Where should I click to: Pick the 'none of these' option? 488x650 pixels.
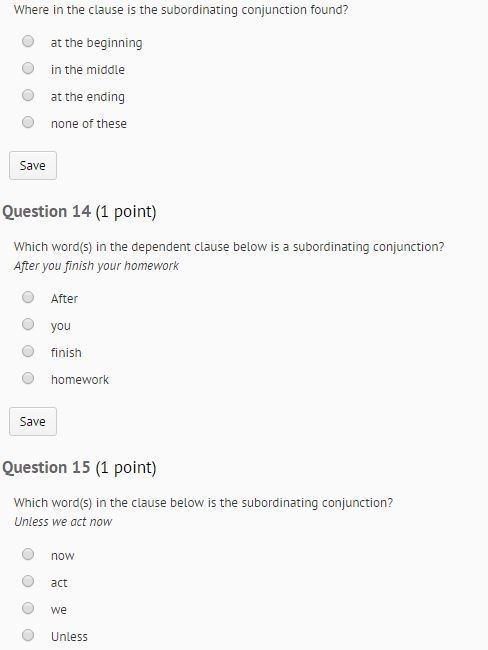pos(28,122)
